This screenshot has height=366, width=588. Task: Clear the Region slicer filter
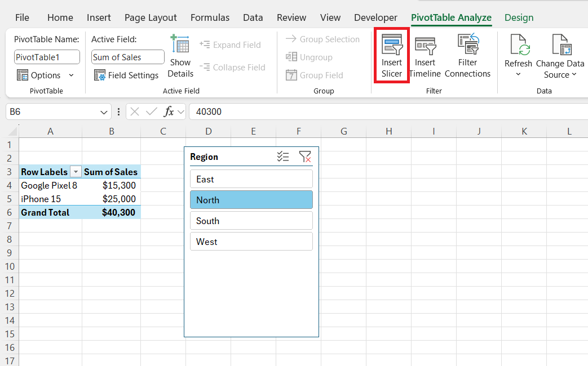pyautogui.click(x=305, y=157)
